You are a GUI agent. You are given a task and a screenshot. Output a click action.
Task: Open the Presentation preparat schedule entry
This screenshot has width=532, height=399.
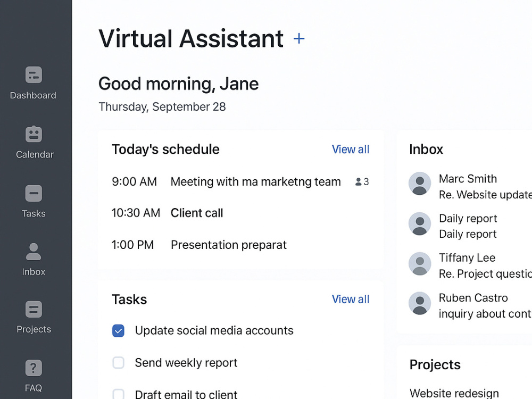click(x=229, y=245)
